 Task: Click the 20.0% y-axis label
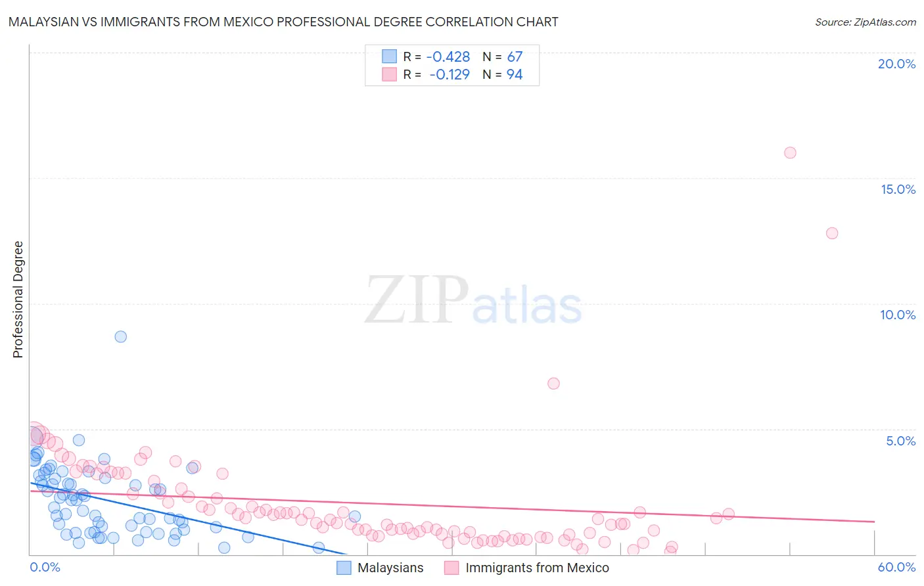pos(896,64)
